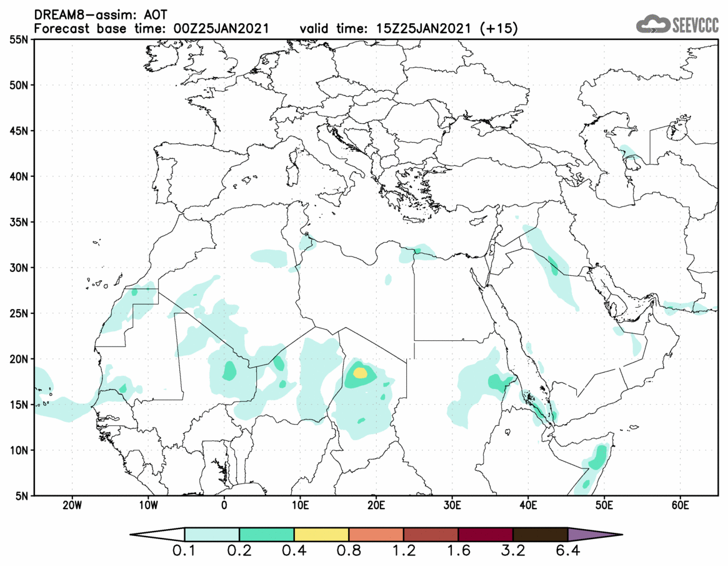Viewport: 728px width, 566px height.
Task: Click the SEEVCCC cloud logo
Action: pyautogui.click(x=677, y=24)
